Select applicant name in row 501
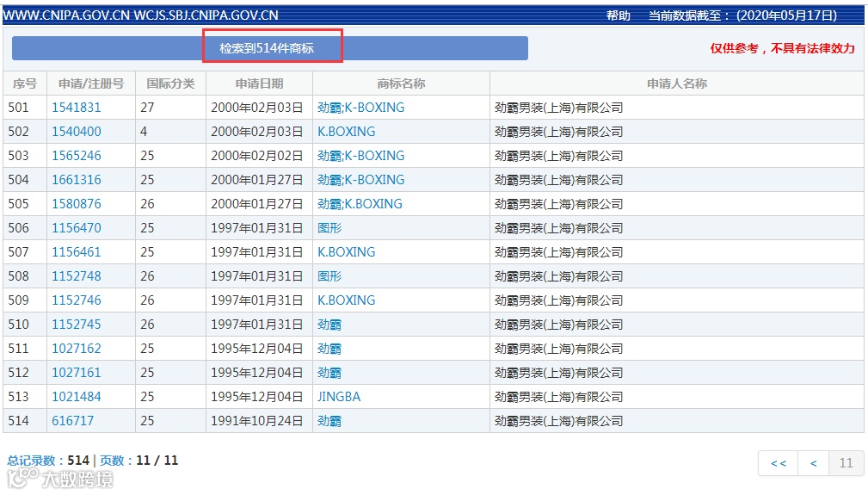Screen dimensions: 868x495 point(558,108)
